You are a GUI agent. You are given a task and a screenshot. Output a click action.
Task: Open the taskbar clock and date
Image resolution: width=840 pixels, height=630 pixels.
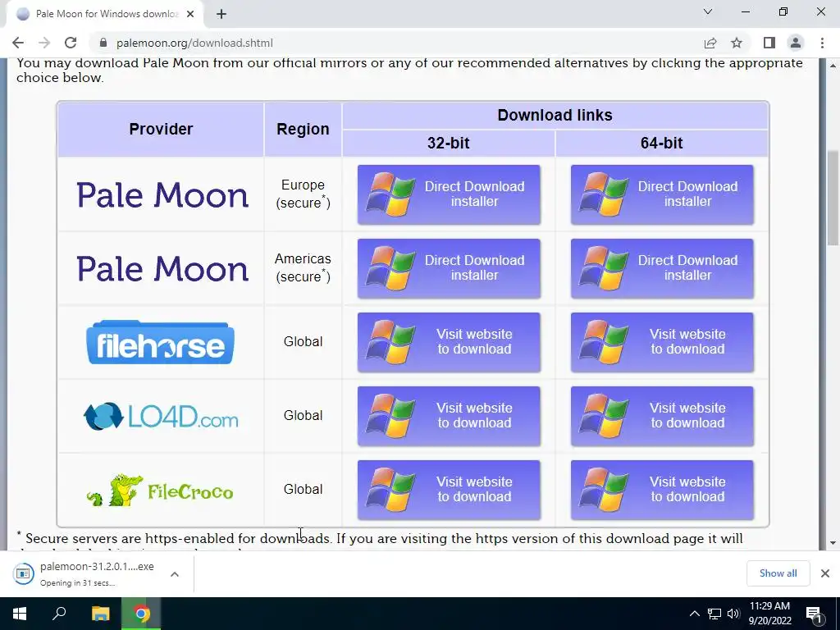[x=769, y=614]
